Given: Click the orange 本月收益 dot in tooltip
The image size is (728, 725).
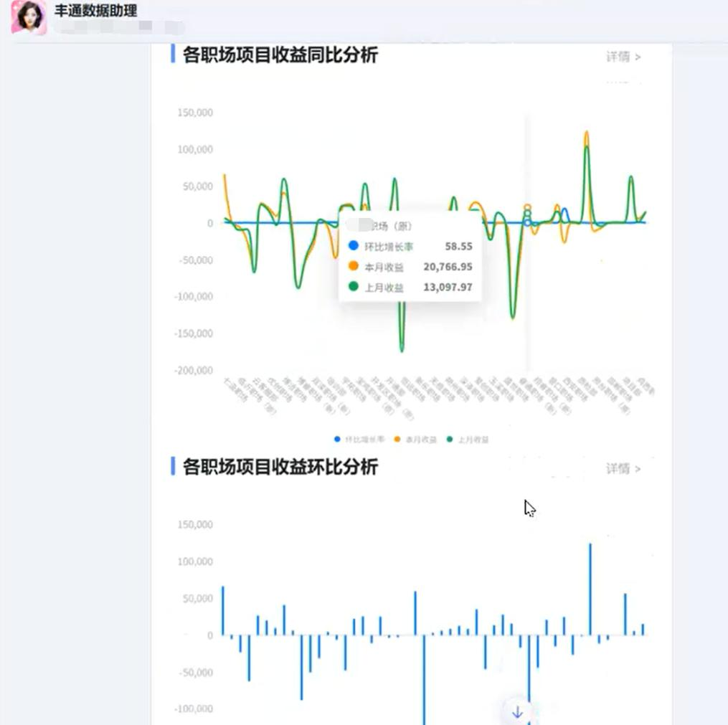Looking at the screenshot, I should (x=354, y=266).
